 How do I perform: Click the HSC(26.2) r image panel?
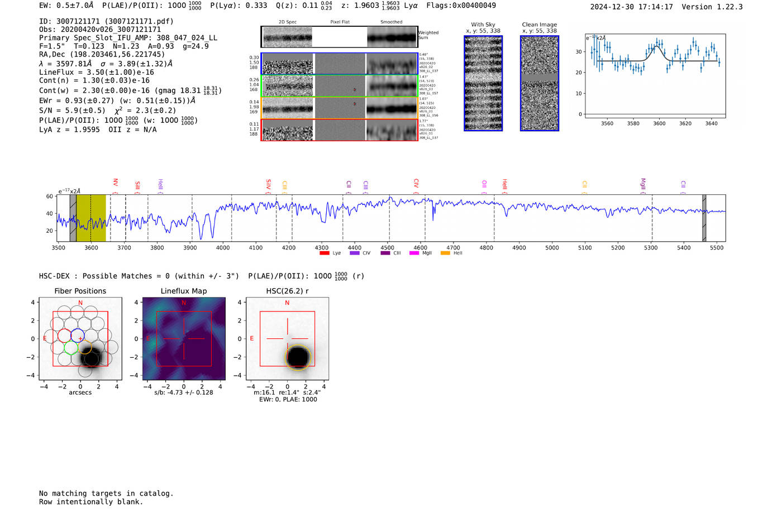tap(287, 338)
